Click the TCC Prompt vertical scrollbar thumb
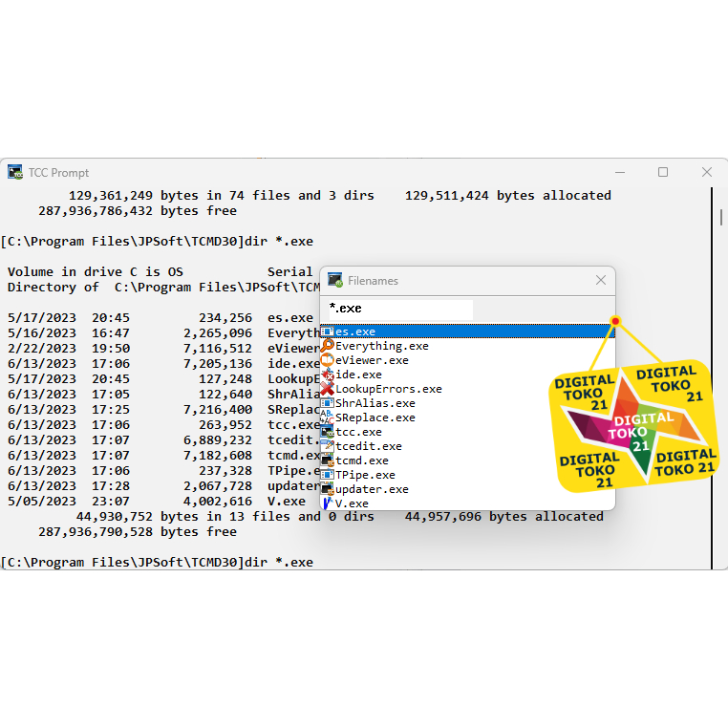 (721, 217)
